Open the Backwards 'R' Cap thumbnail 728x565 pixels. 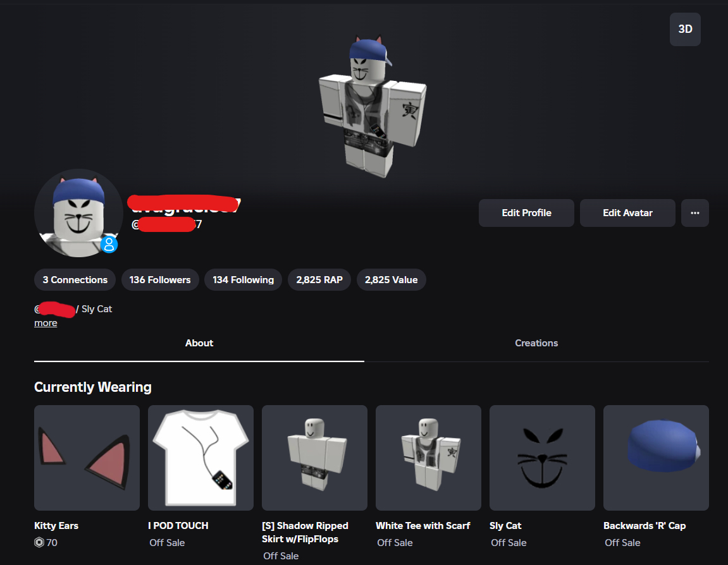point(655,458)
